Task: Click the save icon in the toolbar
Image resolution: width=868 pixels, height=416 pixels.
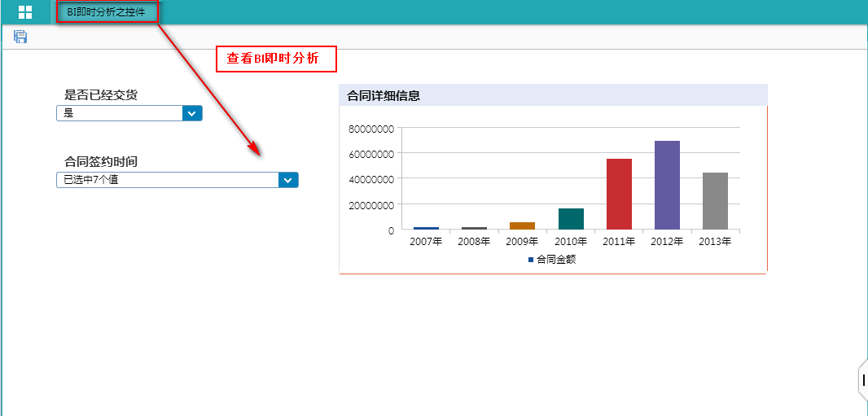Action: (x=20, y=37)
